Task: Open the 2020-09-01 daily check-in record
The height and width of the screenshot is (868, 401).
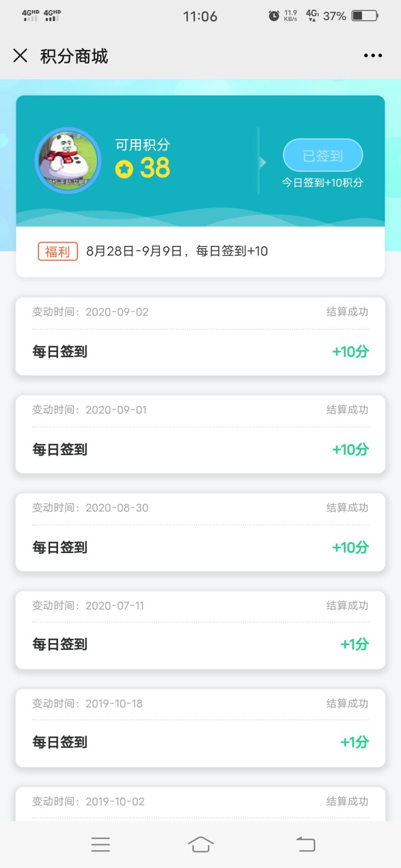Action: 200,435
